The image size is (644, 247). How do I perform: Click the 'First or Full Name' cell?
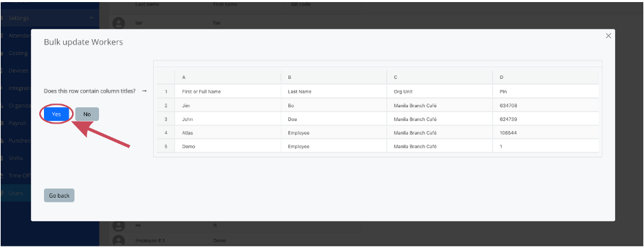[x=228, y=91]
